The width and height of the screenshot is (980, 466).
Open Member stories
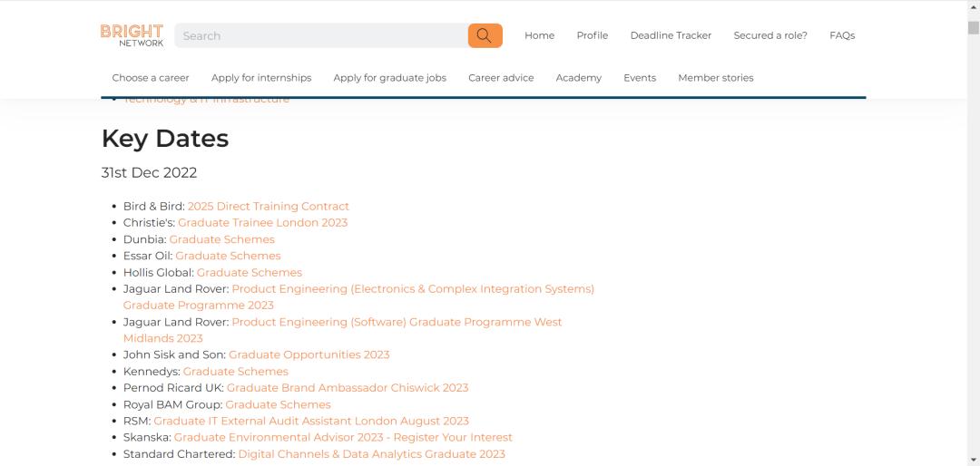point(716,78)
